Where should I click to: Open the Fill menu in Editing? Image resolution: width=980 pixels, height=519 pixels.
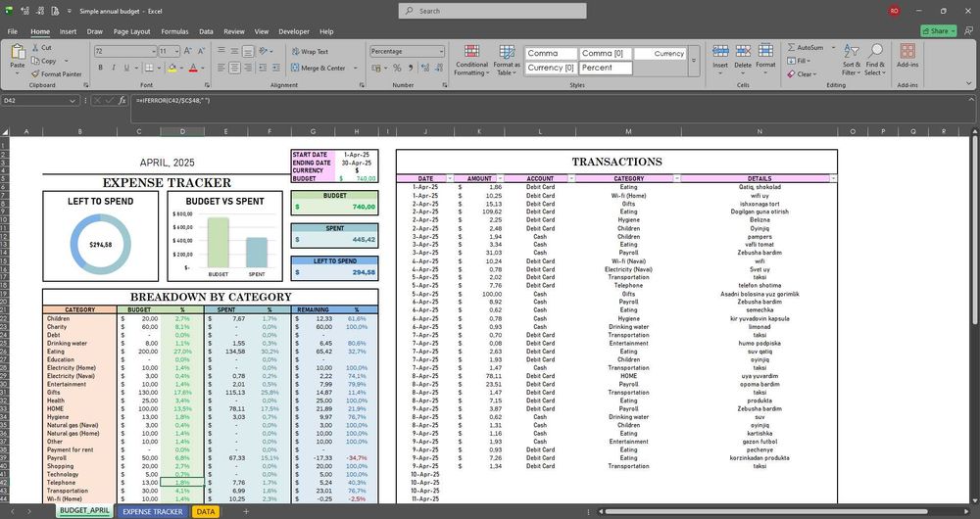click(x=798, y=61)
